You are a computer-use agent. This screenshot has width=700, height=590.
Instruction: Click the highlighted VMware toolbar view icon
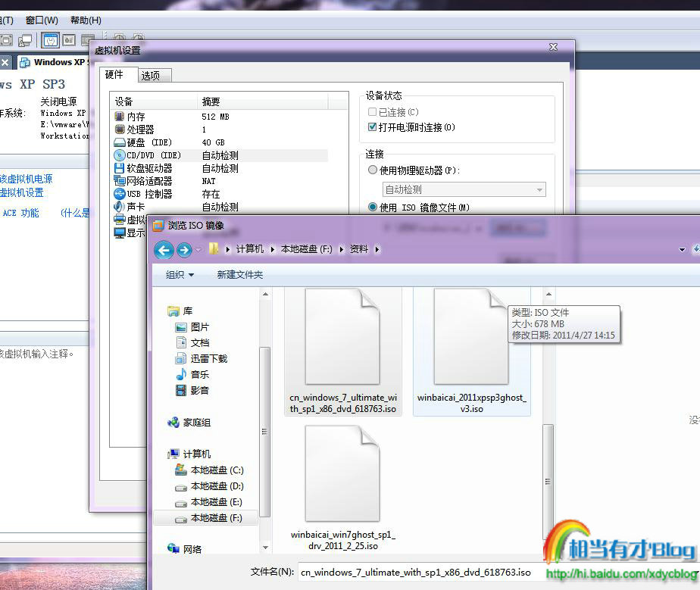(x=51, y=40)
